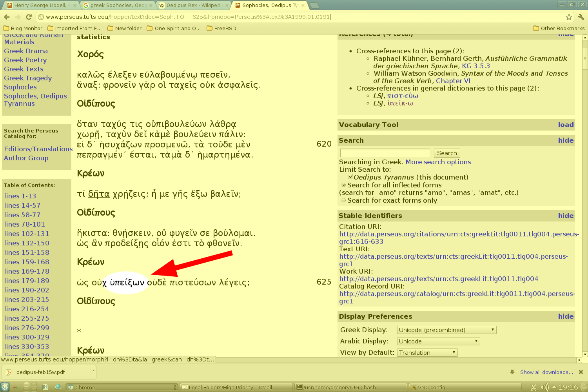Open the Author Group catalog link
Screen dimensions: 588x392
[26, 158]
